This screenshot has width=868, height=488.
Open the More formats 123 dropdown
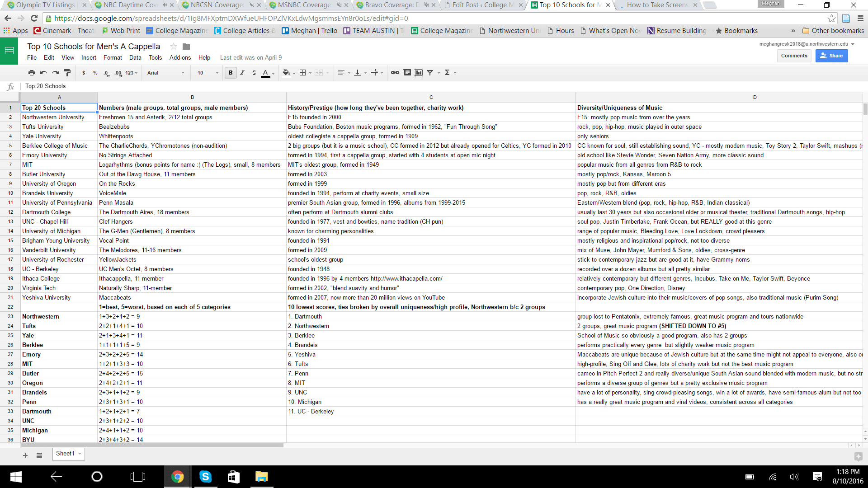click(131, 73)
